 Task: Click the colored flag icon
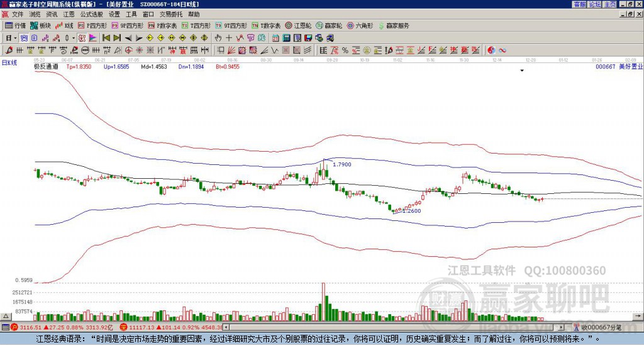(x=93, y=38)
